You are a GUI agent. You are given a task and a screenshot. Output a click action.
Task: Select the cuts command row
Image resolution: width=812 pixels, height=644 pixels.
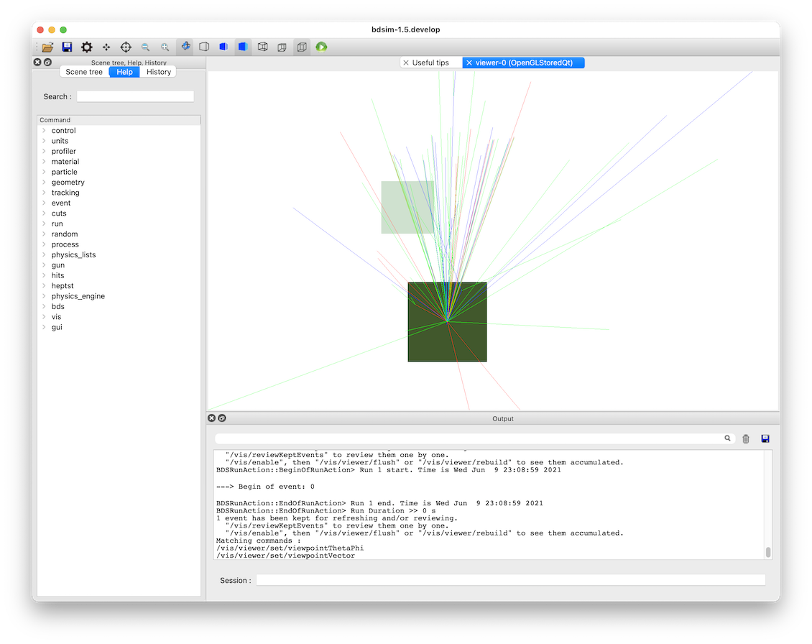(x=119, y=213)
